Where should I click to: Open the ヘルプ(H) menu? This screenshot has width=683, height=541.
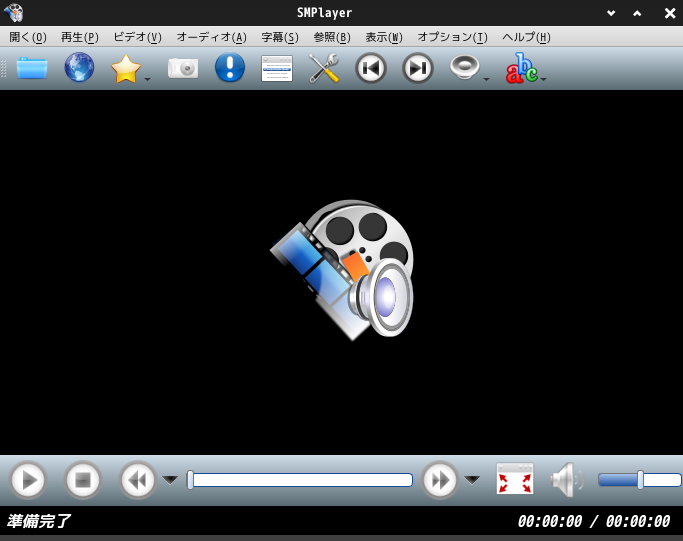click(526, 37)
